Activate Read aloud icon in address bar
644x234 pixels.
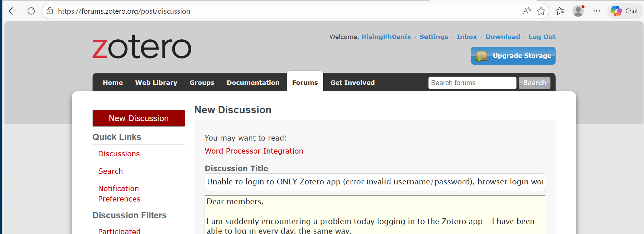527,11
